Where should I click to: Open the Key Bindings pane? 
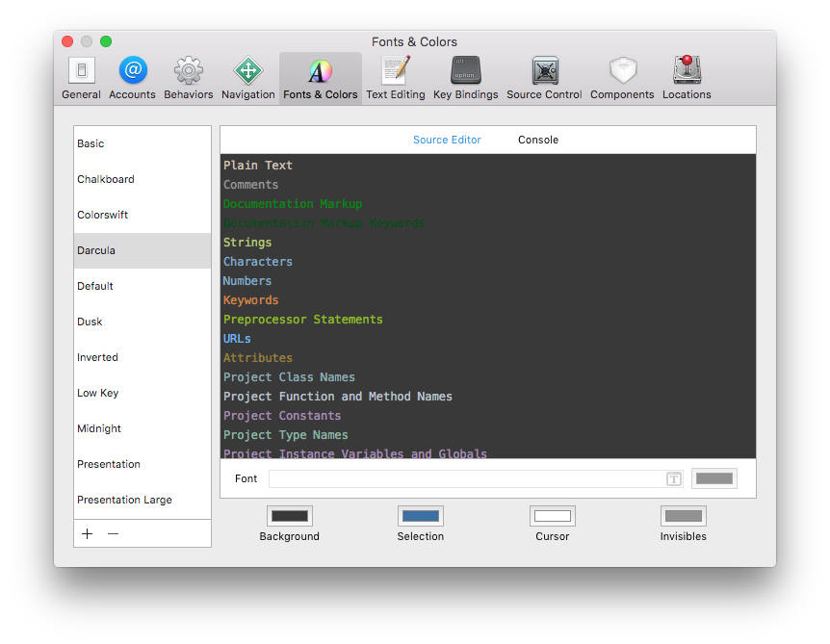click(x=465, y=77)
